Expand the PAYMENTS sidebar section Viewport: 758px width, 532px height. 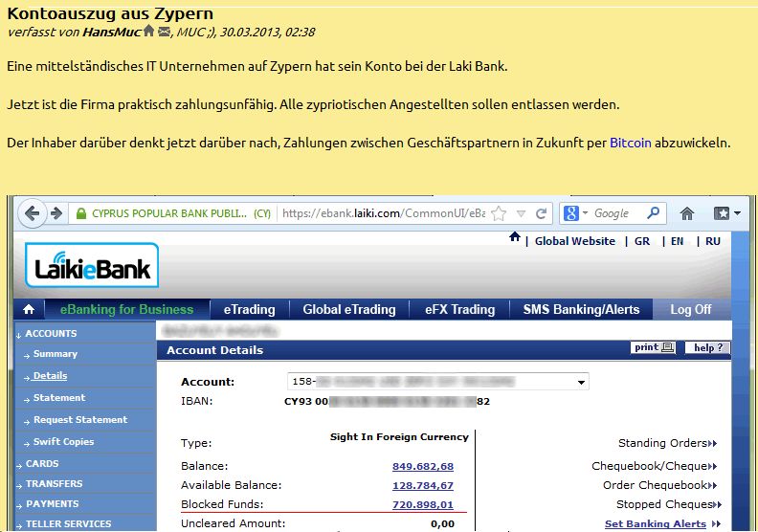pyautogui.click(x=52, y=504)
